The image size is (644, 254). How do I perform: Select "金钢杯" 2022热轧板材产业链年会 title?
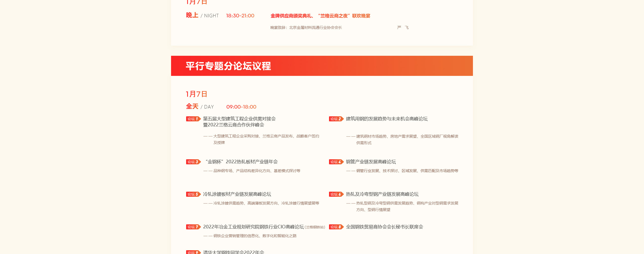[242, 162]
